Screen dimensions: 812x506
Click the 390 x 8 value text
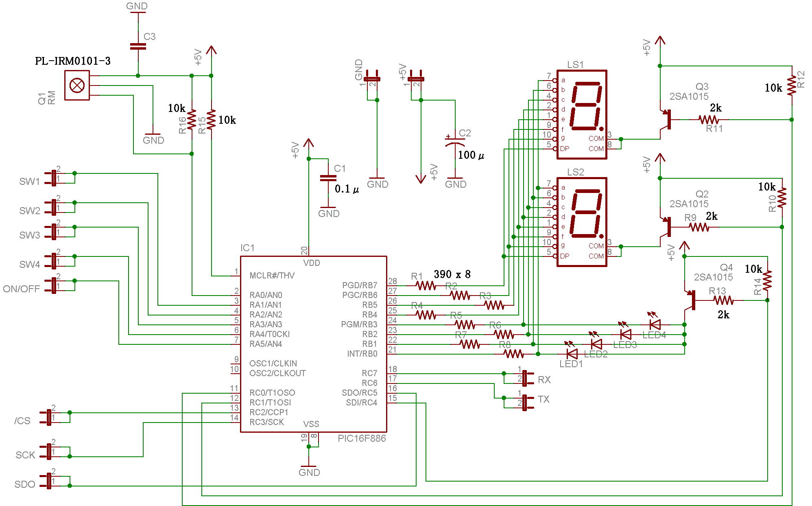pos(452,274)
